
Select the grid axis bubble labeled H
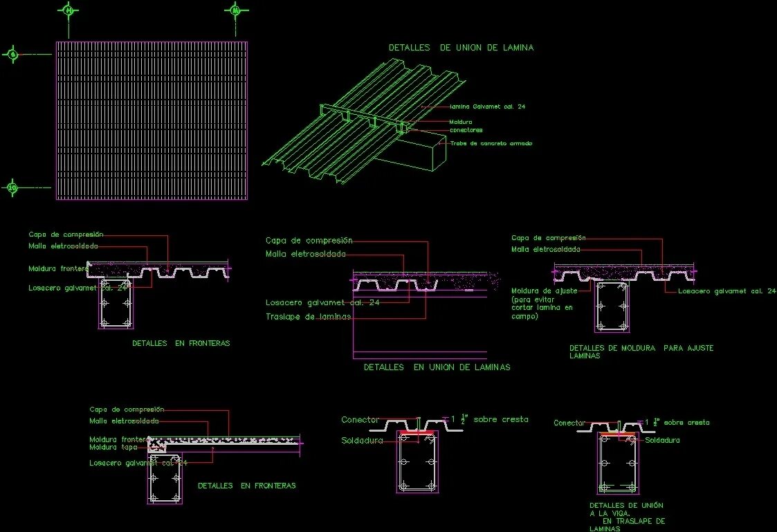click(68, 10)
